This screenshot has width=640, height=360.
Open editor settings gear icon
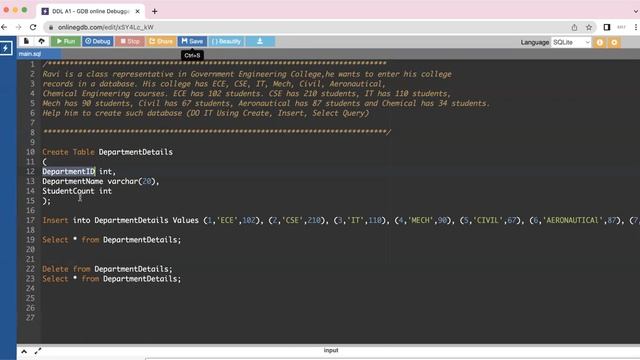click(614, 42)
